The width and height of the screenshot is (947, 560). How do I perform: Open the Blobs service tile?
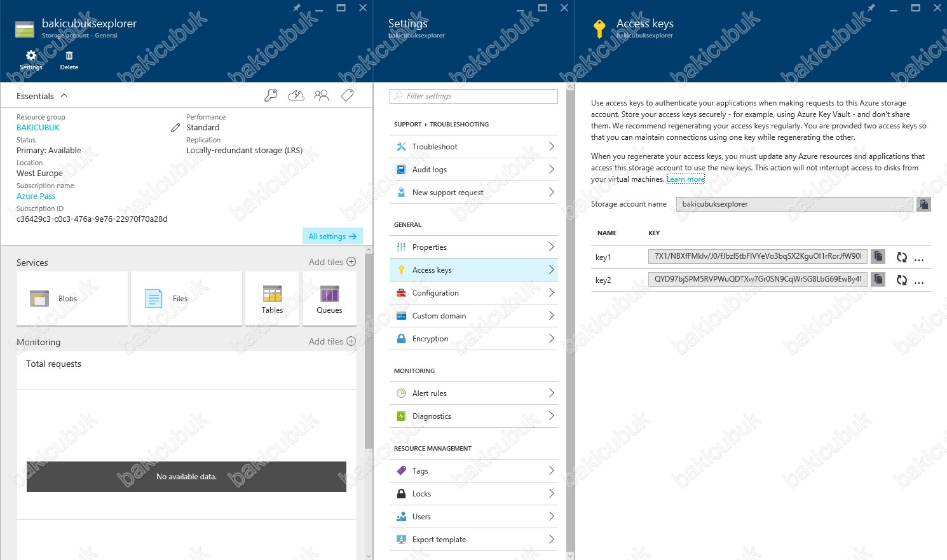72,299
